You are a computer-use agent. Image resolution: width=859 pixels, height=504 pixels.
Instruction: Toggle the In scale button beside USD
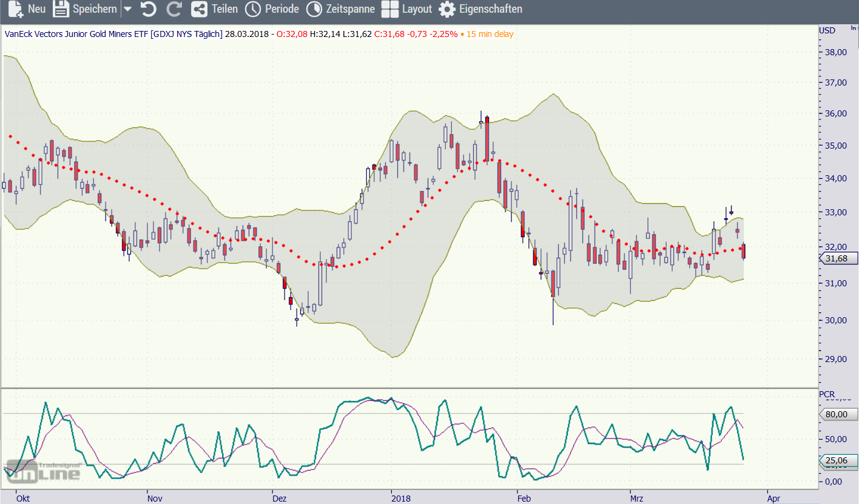tap(854, 29)
